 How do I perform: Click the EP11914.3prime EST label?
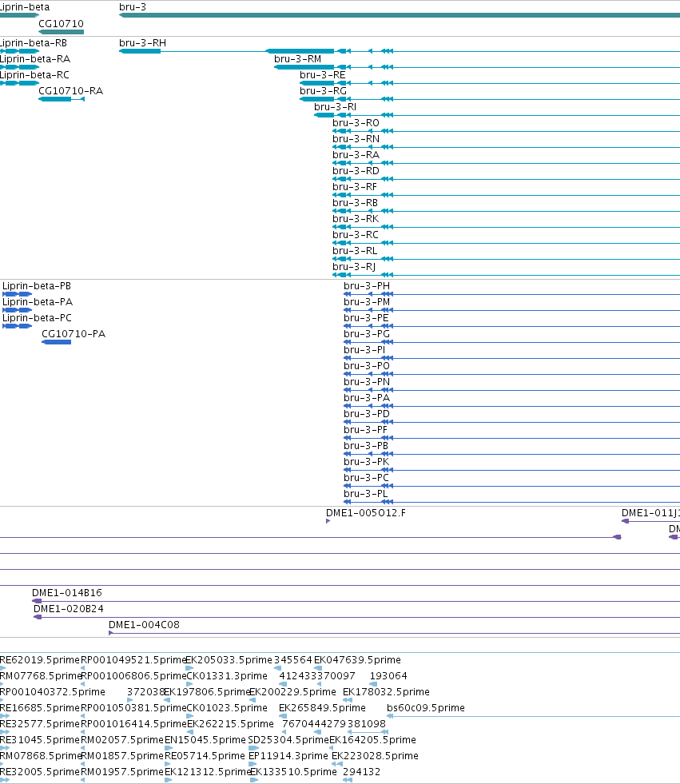pos(288,756)
